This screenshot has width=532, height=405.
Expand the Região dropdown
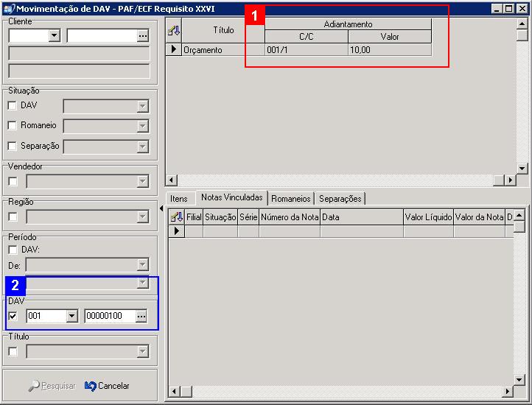(143, 216)
